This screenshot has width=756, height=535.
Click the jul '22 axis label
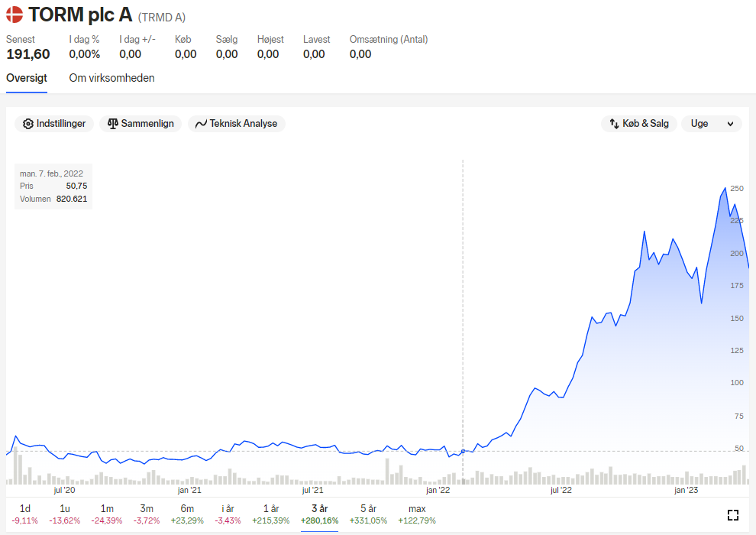pyautogui.click(x=561, y=490)
